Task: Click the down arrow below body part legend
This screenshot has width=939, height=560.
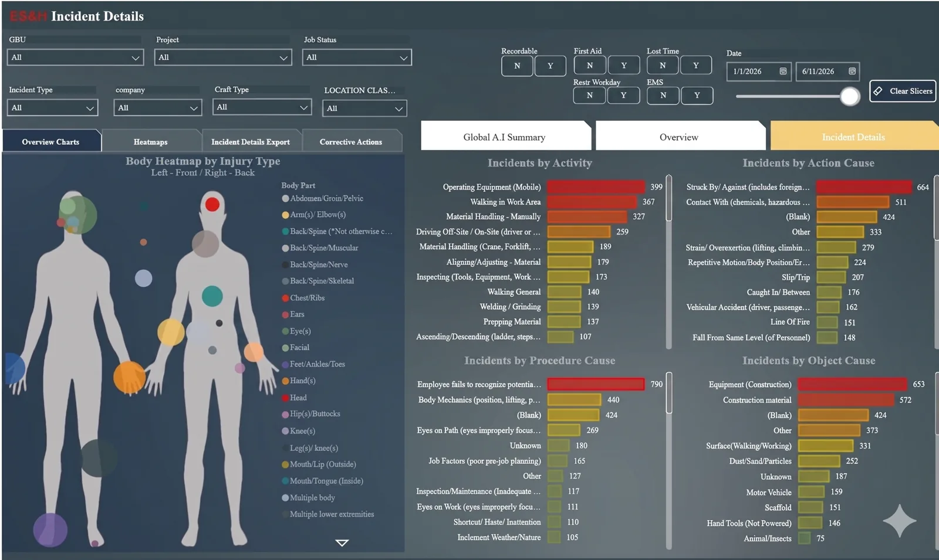Action: point(342,543)
